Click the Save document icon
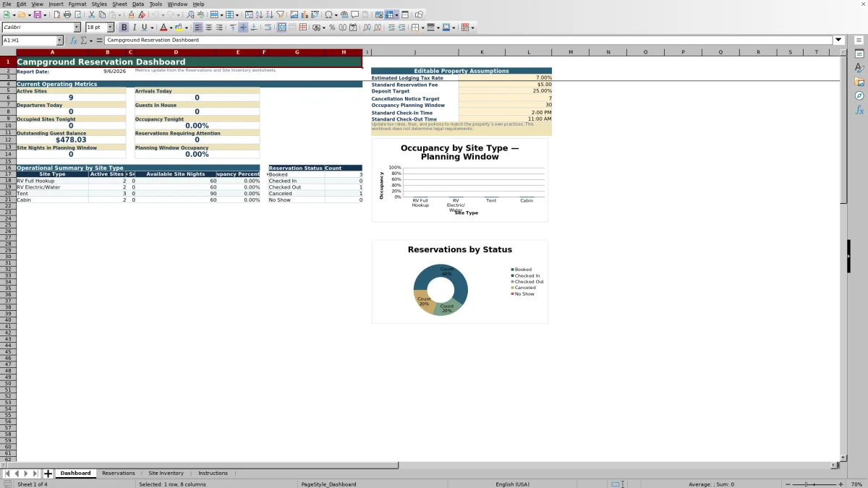Image resolution: width=868 pixels, height=488 pixels. click(x=37, y=14)
